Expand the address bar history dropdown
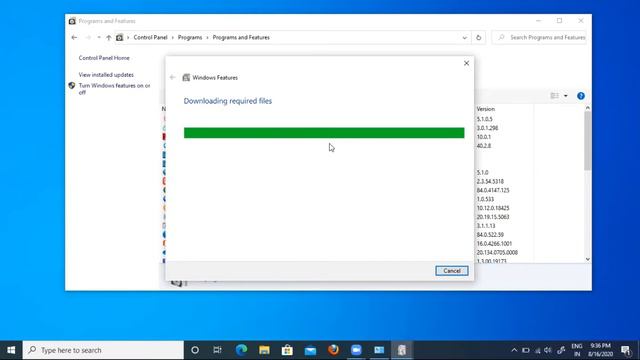Image resolution: width=640 pixels, height=360 pixels. click(464, 38)
